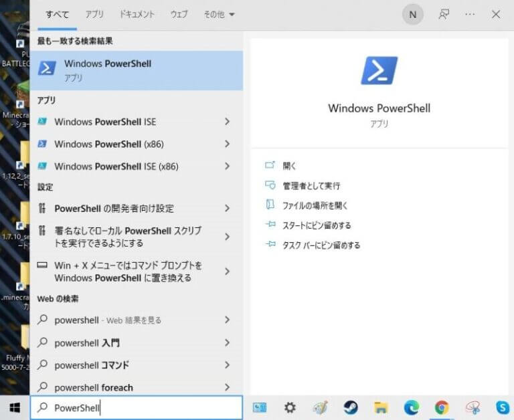The height and width of the screenshot is (420, 514).
Task: Open the three-dot options menu
Action: pyautogui.click(x=470, y=15)
